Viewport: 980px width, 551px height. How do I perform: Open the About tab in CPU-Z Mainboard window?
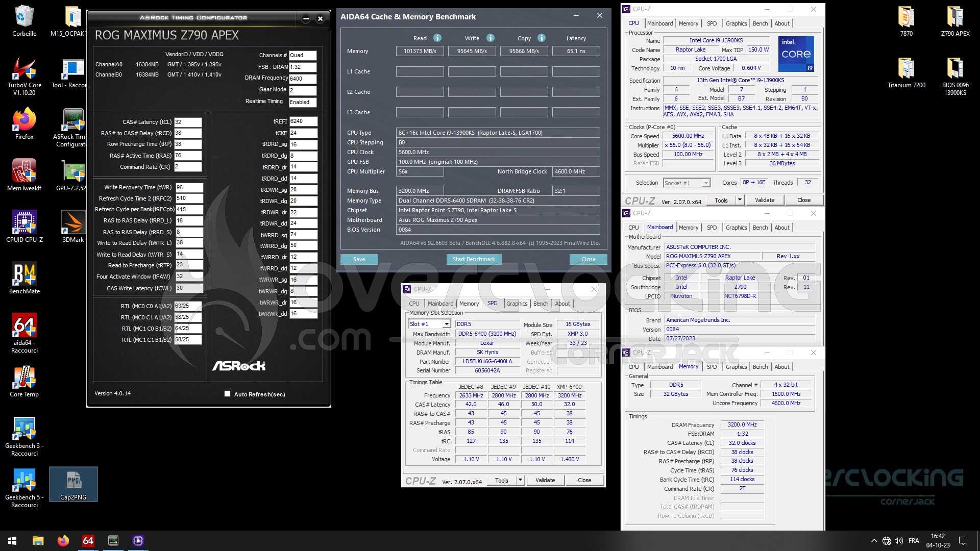781,228
